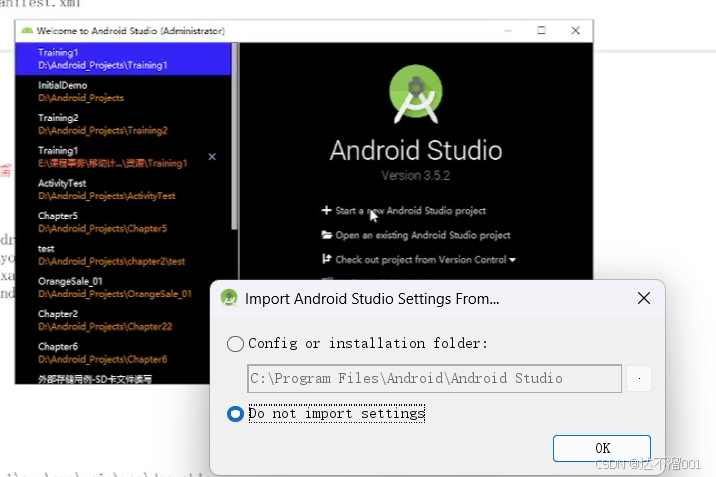The image size is (716, 477).
Task: Open the ActivityTest recent project
Action: click(x=123, y=189)
